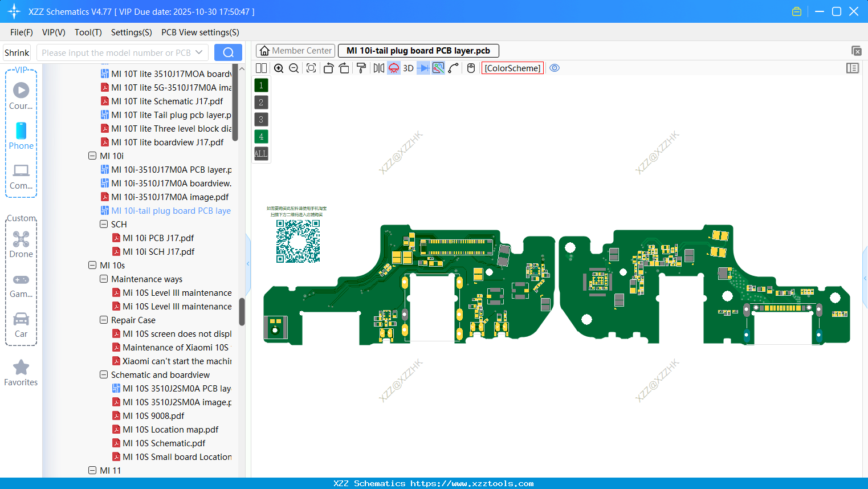This screenshot has height=489, width=868.
Task: Select the MI 10i-tail plug board PCB layer tab
Action: click(x=418, y=50)
